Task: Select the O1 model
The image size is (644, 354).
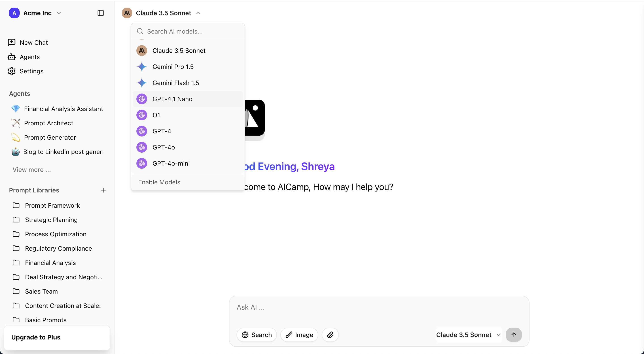Action: click(188, 115)
